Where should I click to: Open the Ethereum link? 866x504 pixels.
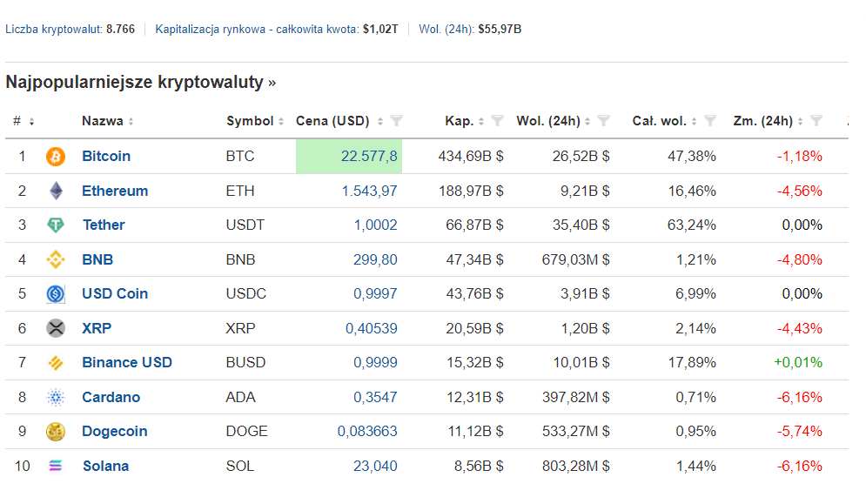pyautogui.click(x=115, y=191)
